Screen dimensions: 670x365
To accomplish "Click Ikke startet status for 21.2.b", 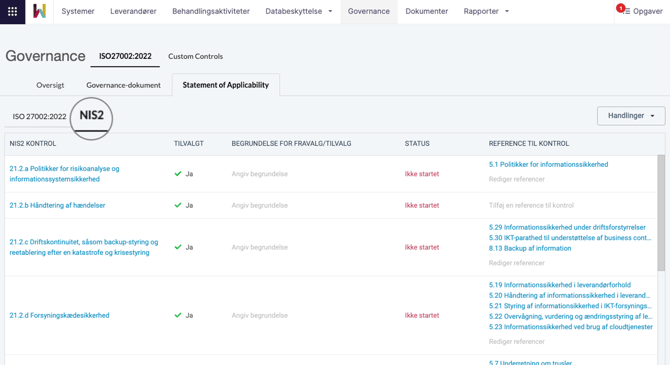I will pos(422,205).
